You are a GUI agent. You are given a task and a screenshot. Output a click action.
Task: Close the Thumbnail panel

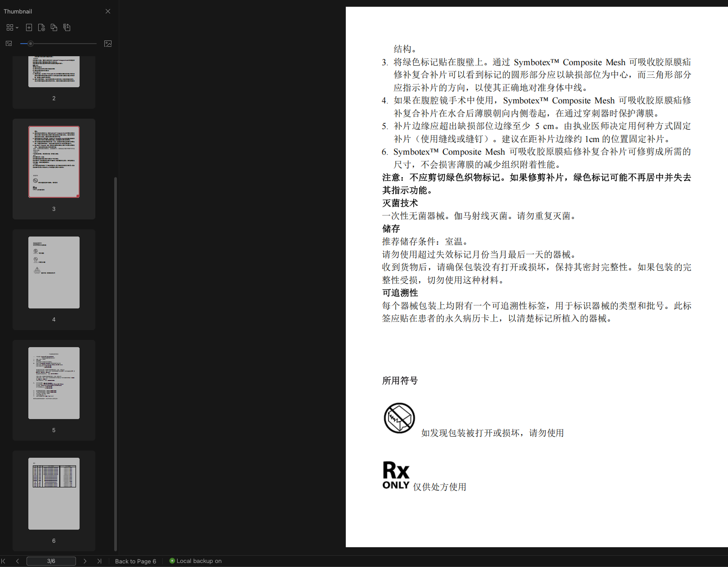pos(107,11)
